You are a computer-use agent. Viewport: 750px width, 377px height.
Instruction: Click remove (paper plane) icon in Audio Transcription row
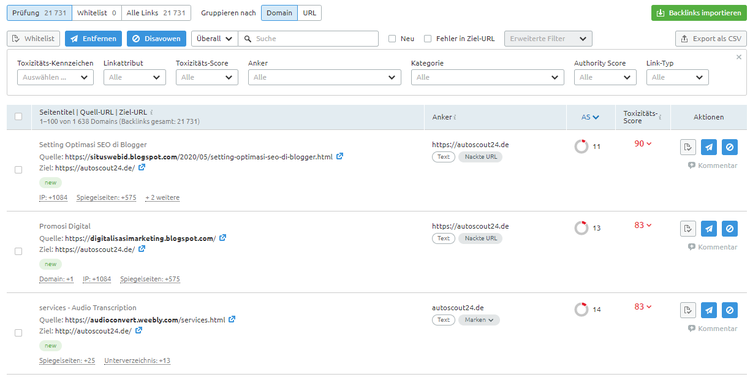709,310
